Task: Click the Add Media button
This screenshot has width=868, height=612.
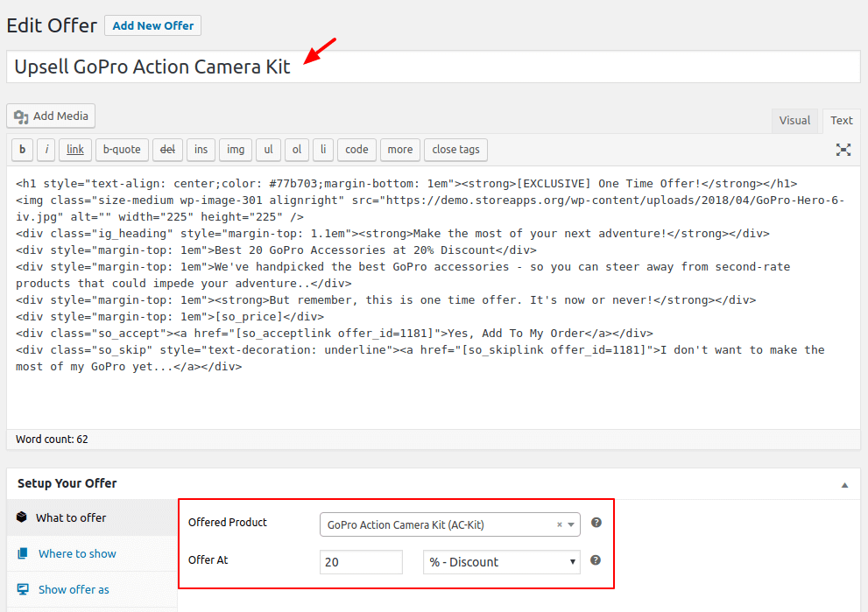Action: (x=51, y=116)
